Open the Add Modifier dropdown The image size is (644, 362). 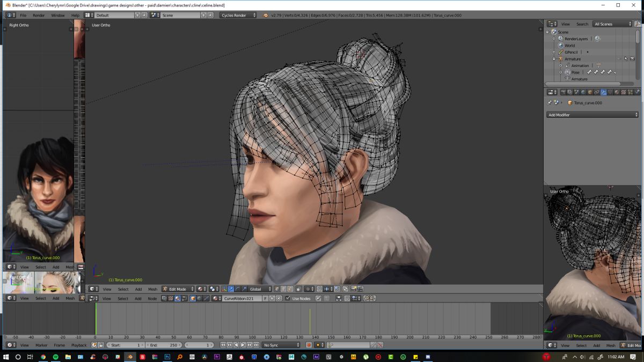pyautogui.click(x=592, y=115)
